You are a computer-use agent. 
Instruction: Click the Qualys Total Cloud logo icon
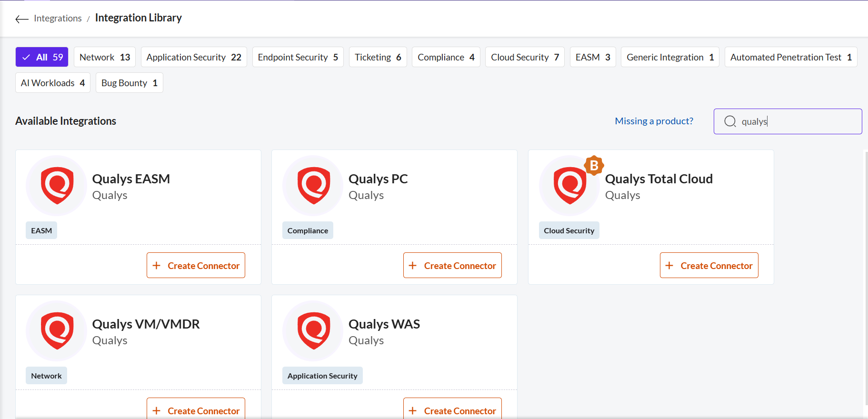click(569, 186)
